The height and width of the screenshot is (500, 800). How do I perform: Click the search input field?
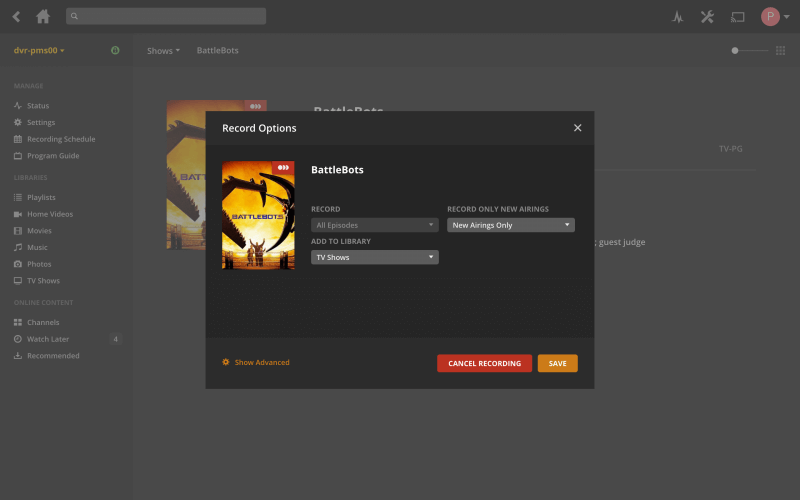click(166, 16)
